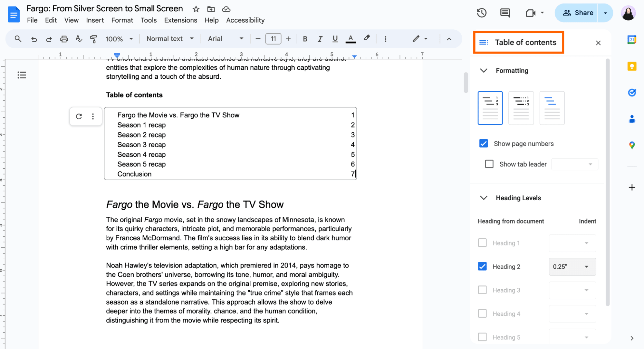Open the zoom level dropdown
The height and width of the screenshot is (349, 644).
[x=119, y=39]
